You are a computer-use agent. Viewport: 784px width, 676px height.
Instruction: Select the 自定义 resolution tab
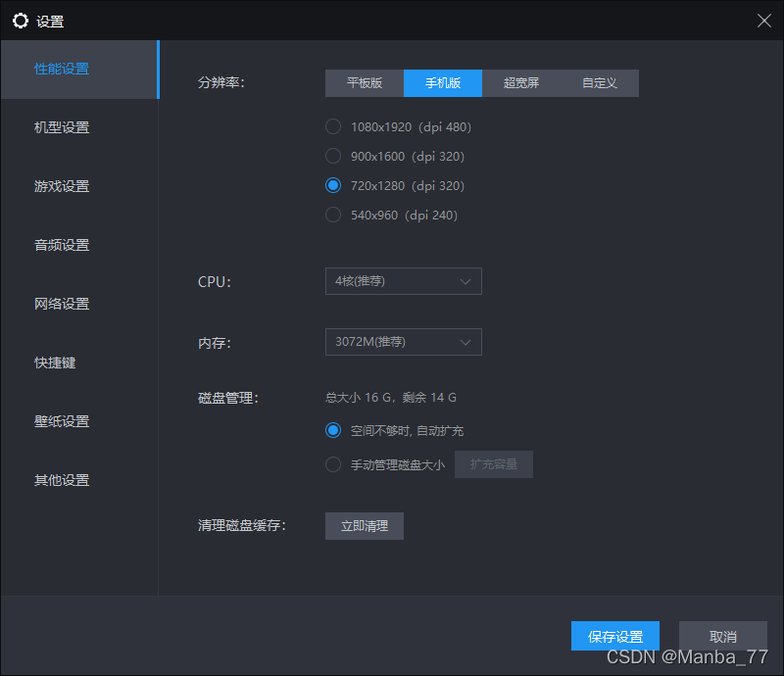pos(600,83)
